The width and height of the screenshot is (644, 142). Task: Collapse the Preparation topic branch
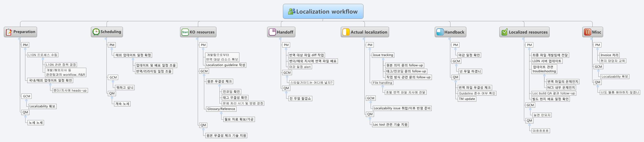[x=19, y=39]
